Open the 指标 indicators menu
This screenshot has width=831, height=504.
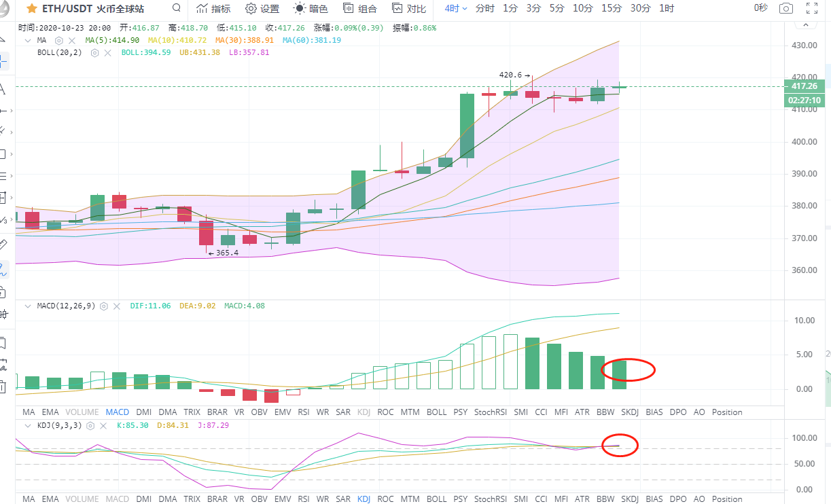click(x=213, y=9)
